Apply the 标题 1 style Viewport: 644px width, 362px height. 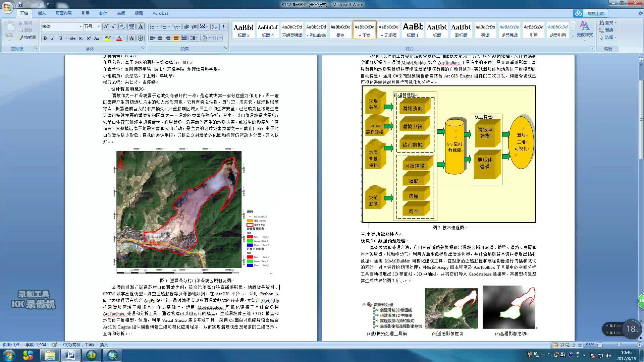click(x=413, y=30)
